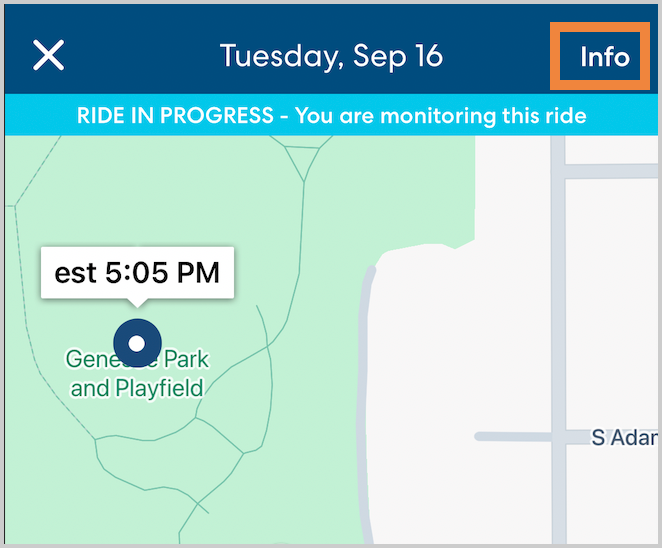Image resolution: width=662 pixels, height=548 pixels.
Task: Tap the Tuesday, Sep 16 date header
Action: point(331,56)
